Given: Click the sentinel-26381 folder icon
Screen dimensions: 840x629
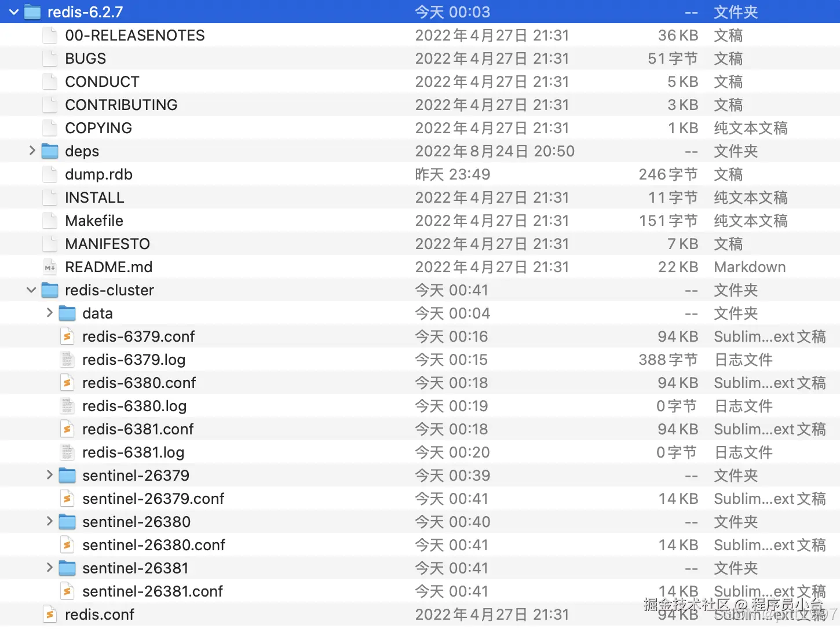Looking at the screenshot, I should [x=67, y=568].
